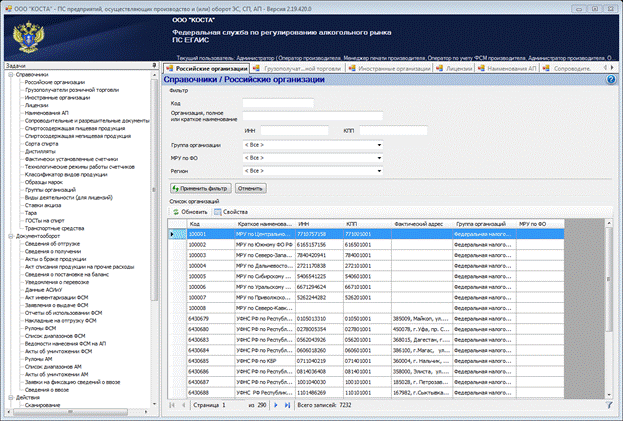Select the row with code 6430688
The width and height of the screenshot is (623, 421).
coord(366,393)
